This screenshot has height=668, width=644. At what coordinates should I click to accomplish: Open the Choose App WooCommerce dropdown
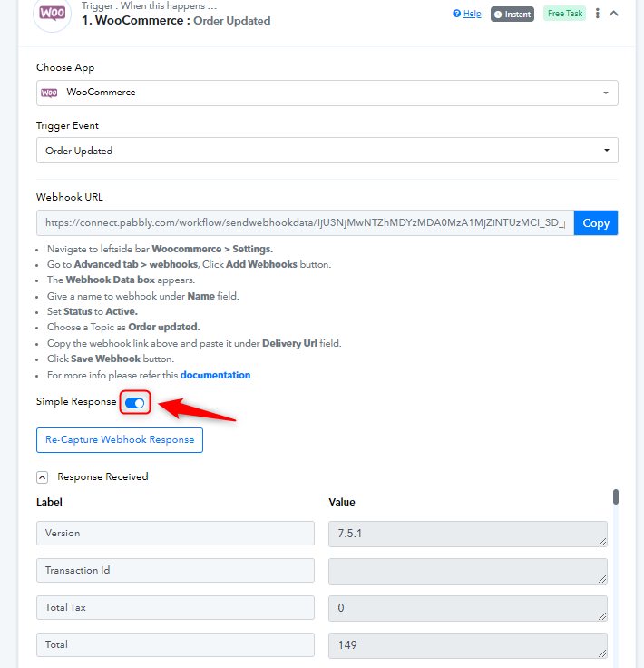pos(327,93)
